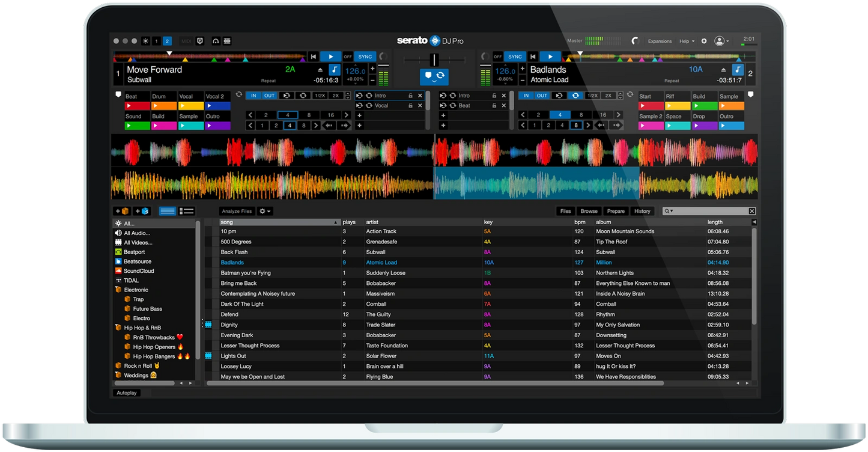Open the user account icon

pyautogui.click(x=719, y=41)
